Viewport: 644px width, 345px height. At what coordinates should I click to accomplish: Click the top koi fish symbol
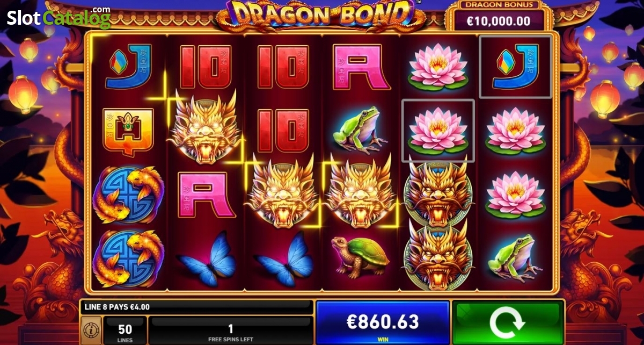coord(128,194)
